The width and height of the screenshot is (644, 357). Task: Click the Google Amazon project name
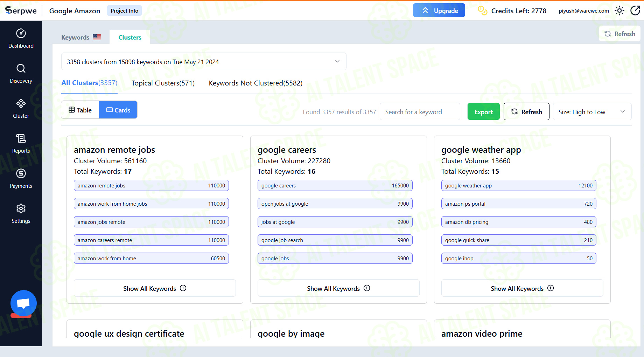tap(75, 11)
